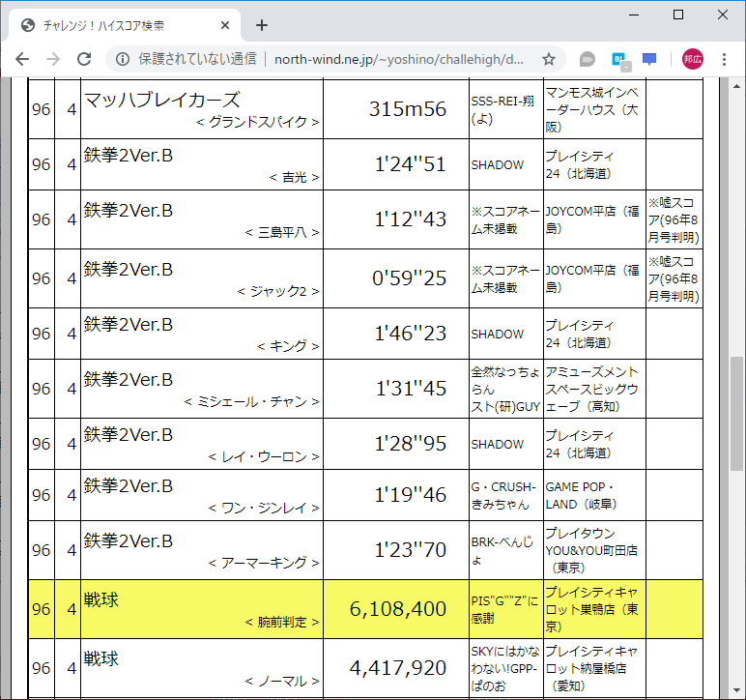This screenshot has width=746, height=700.
Task: Click scrollbar down arrow
Action: point(736,689)
